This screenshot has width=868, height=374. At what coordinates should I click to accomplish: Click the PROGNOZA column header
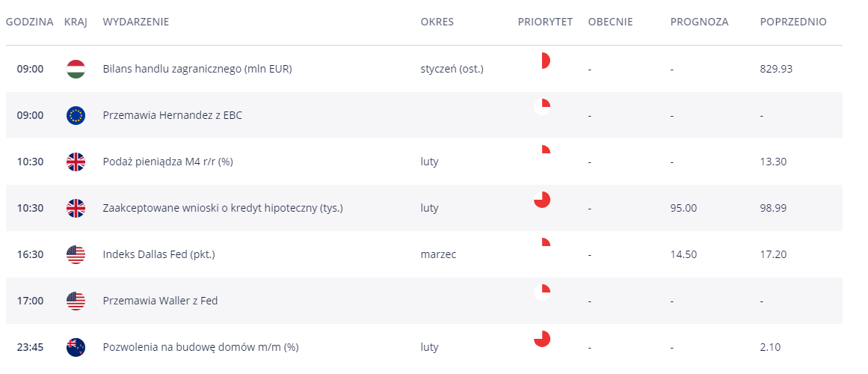tap(699, 22)
